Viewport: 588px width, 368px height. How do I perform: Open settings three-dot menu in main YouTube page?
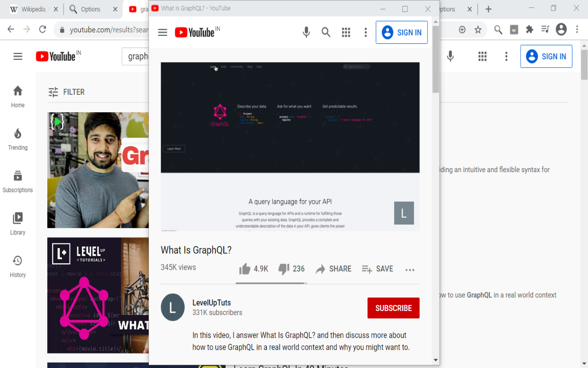pyautogui.click(x=506, y=56)
